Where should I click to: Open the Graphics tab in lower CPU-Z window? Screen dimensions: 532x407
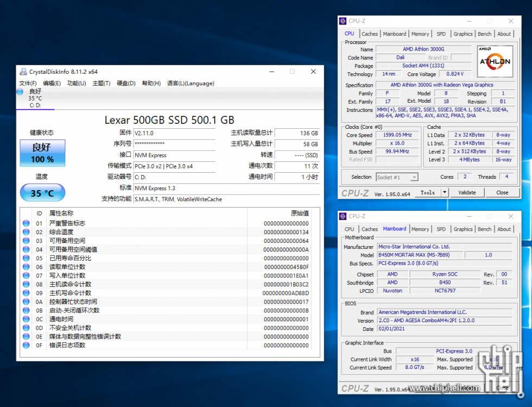[463, 229]
